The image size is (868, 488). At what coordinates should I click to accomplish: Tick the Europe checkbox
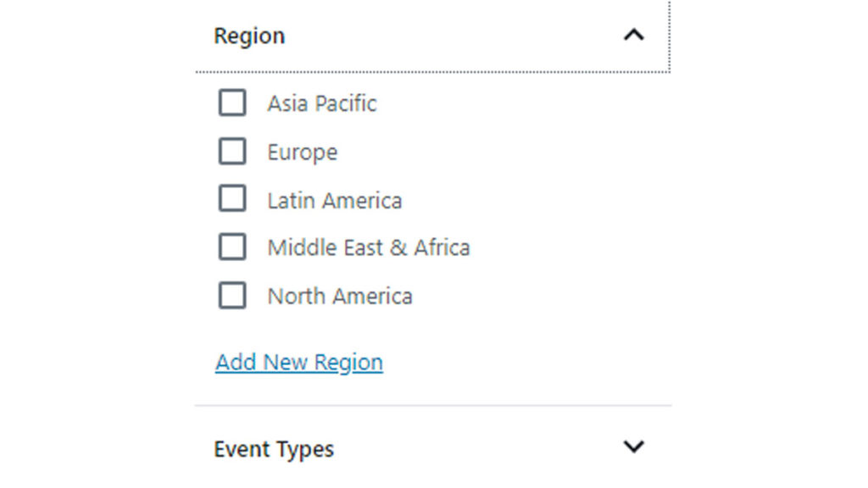click(x=232, y=152)
